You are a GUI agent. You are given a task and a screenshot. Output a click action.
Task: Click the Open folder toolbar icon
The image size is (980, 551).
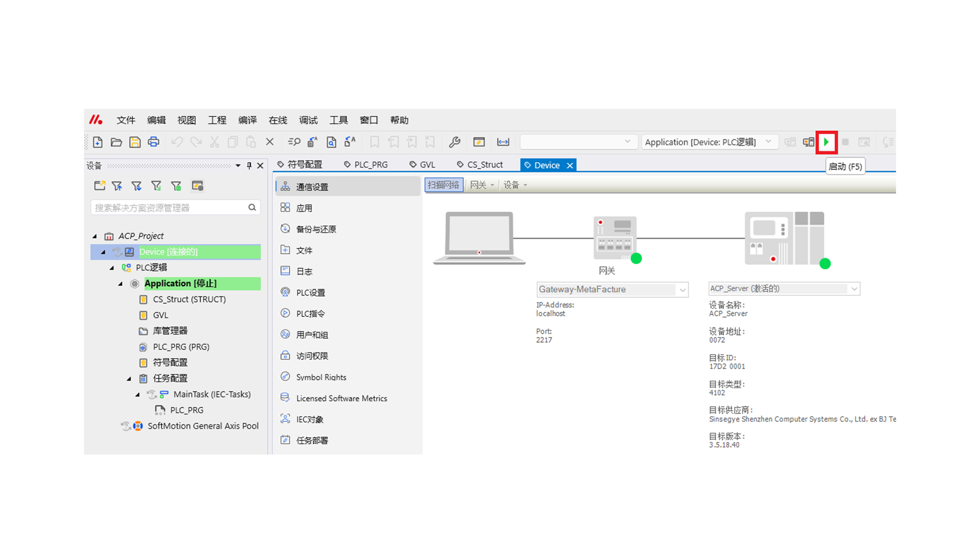pos(116,142)
